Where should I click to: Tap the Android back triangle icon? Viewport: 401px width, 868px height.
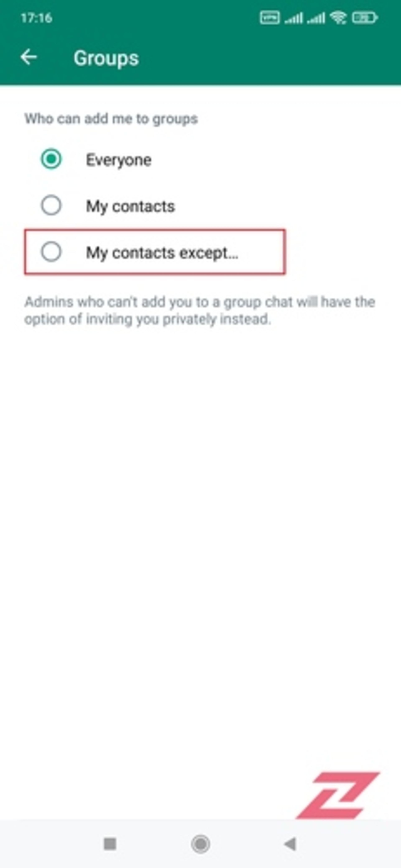[290, 844]
